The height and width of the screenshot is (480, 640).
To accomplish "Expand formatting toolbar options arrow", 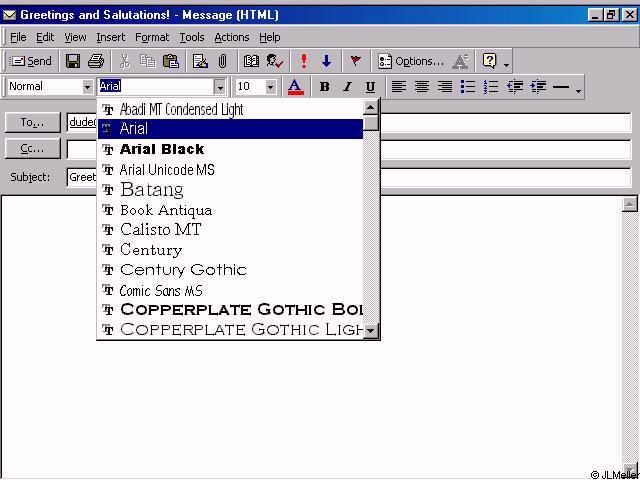I will [578, 91].
